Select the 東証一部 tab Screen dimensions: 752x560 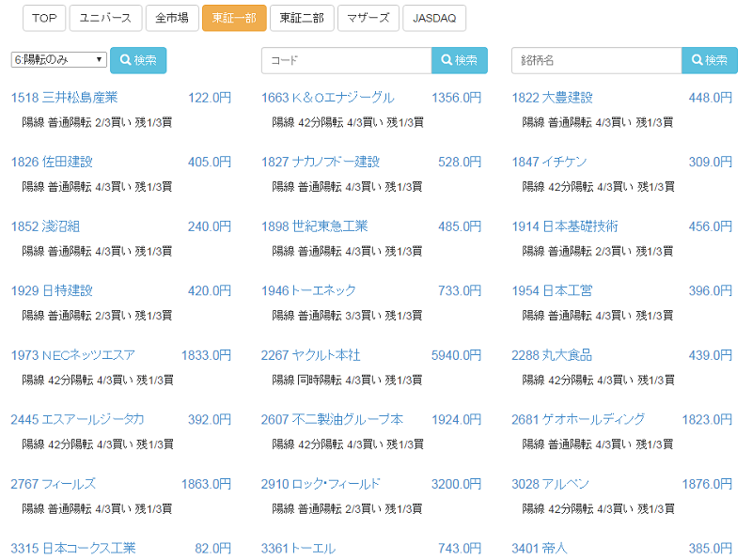point(234,18)
